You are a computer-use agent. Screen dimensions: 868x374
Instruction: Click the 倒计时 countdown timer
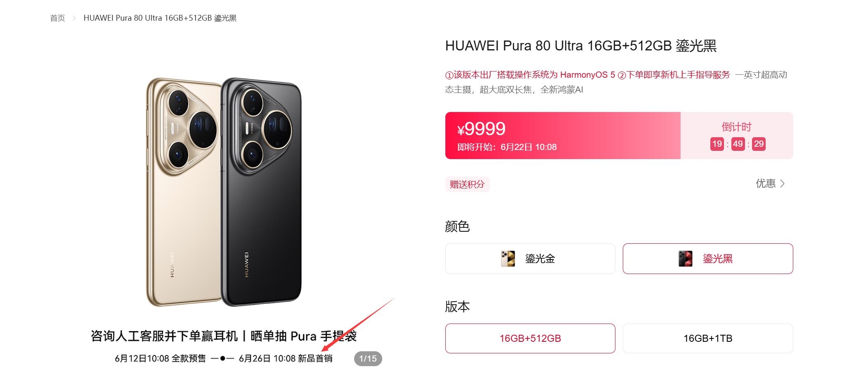tap(737, 136)
